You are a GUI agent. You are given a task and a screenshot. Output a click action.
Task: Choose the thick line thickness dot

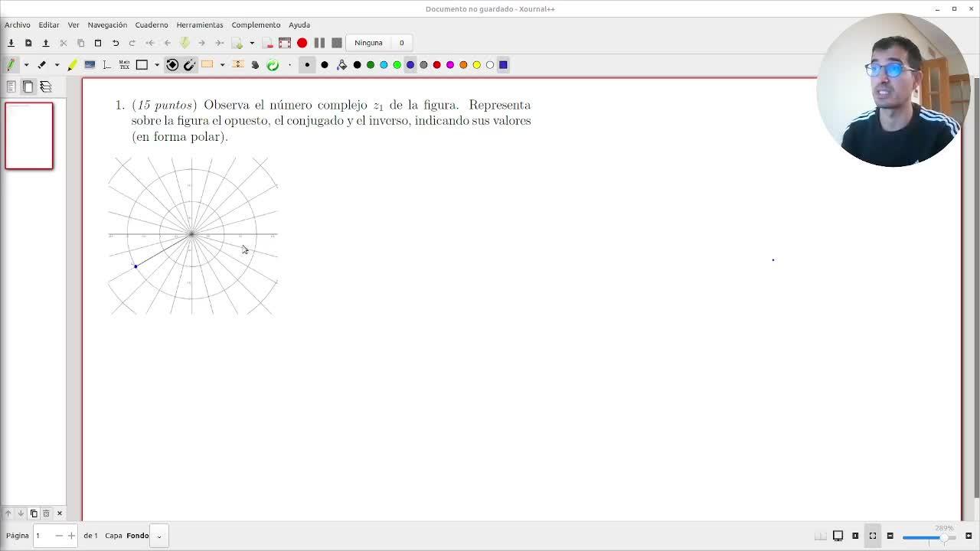(x=325, y=65)
